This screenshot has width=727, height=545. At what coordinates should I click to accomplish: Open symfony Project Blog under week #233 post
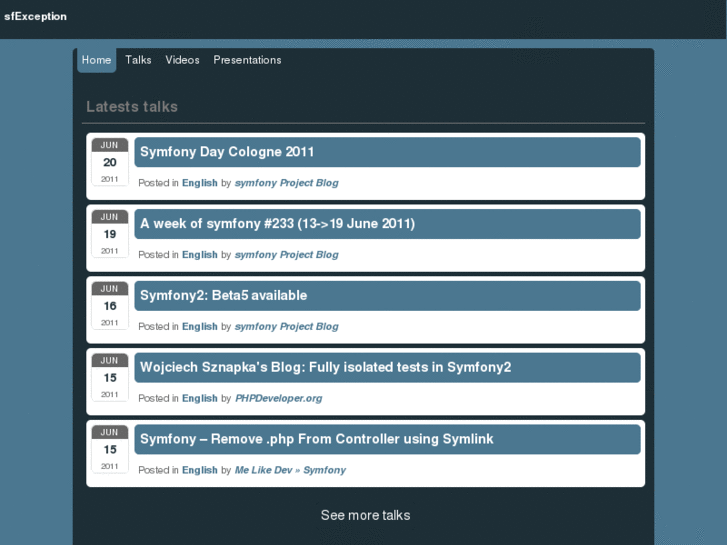[287, 255]
